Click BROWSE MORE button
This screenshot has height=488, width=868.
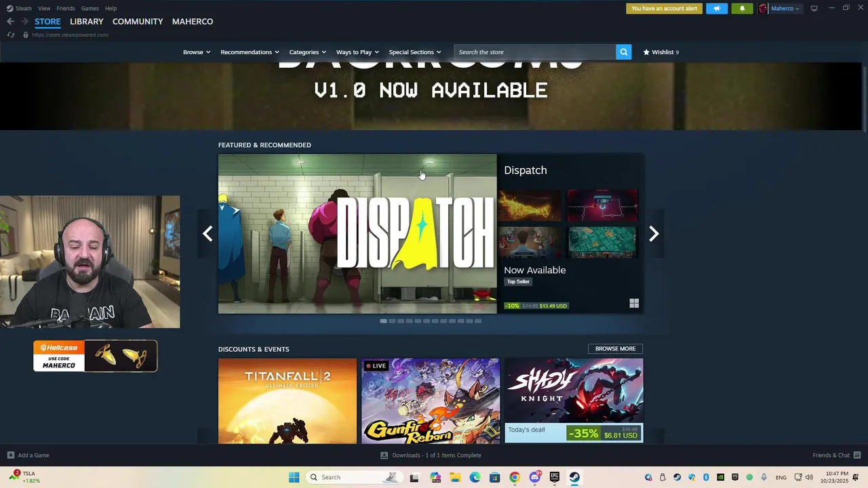[x=616, y=349]
